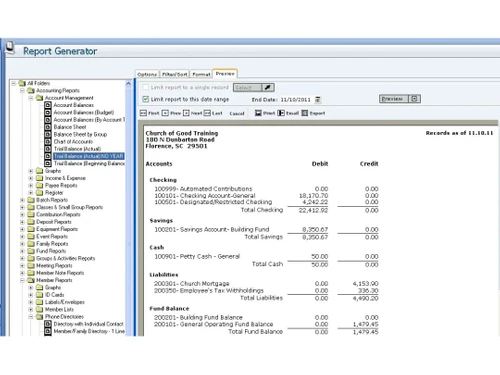This screenshot has height=375, width=500.
Task: Click report icon for Account Balances (Budget)
Action: [x=48, y=112]
